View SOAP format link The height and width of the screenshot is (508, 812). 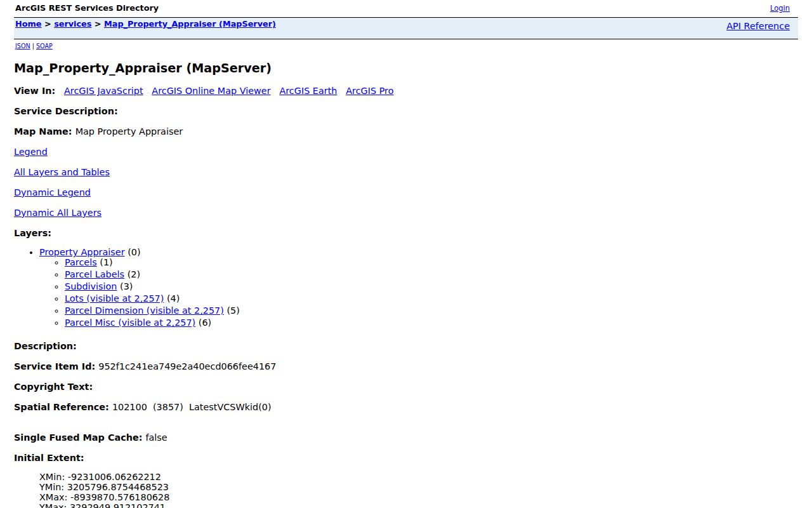point(44,46)
